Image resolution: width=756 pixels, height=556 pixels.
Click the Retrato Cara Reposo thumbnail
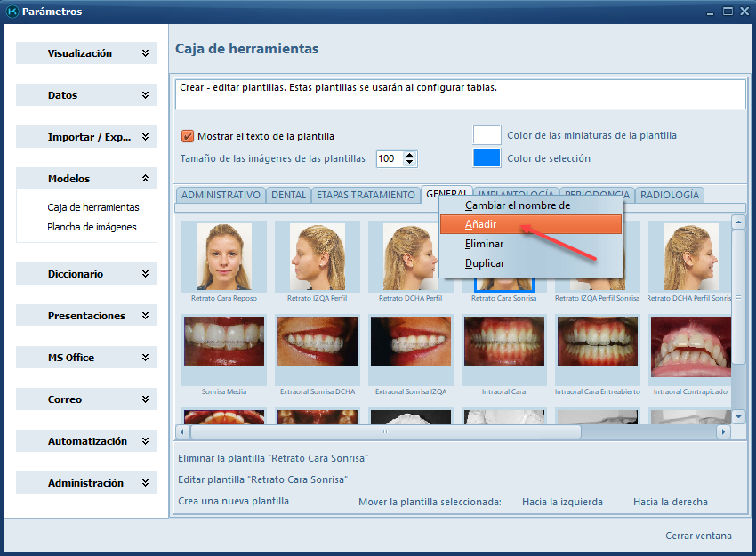tap(224, 256)
